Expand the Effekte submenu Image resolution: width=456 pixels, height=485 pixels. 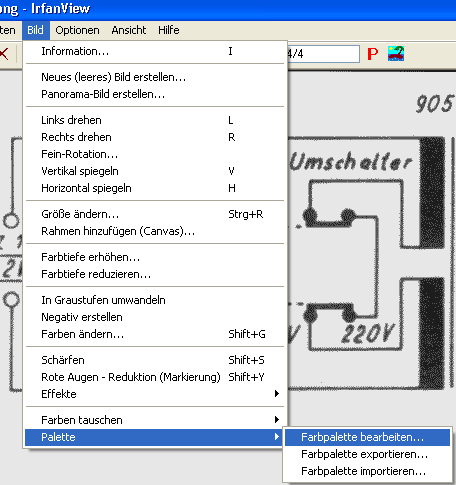(155, 394)
